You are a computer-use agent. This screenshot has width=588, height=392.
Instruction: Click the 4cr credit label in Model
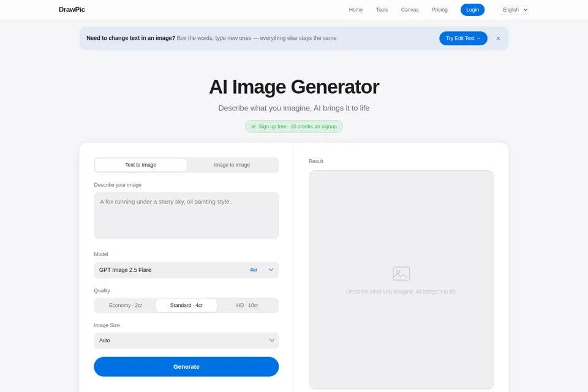point(254,270)
